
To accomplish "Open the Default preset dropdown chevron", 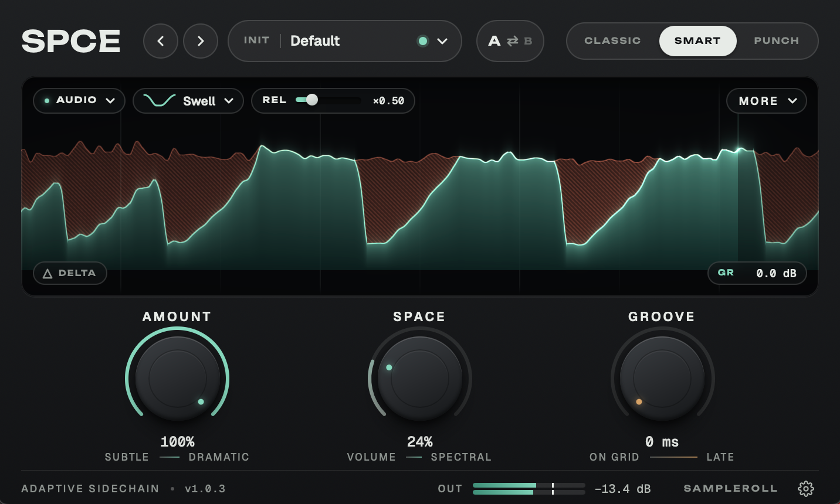I will (442, 41).
